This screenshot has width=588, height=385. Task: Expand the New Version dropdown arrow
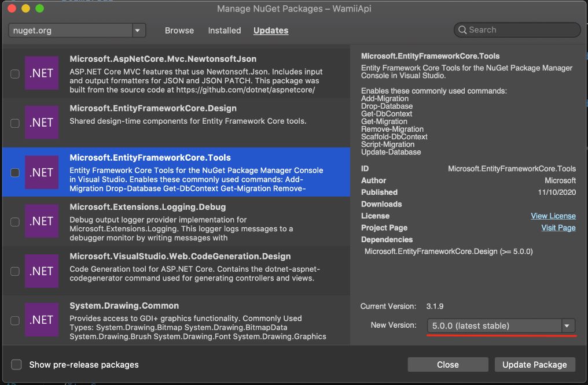[x=567, y=326]
